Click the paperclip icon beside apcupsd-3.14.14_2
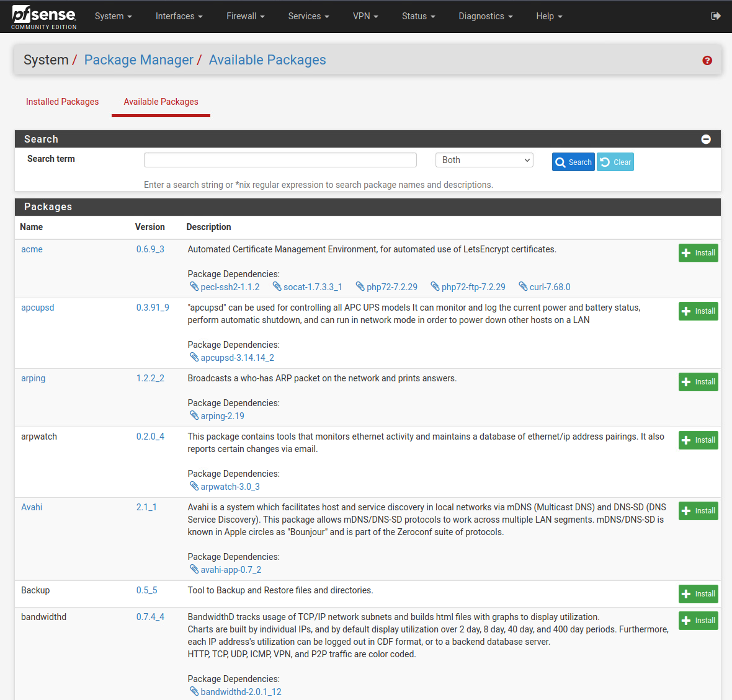The image size is (732, 700). pos(194,357)
